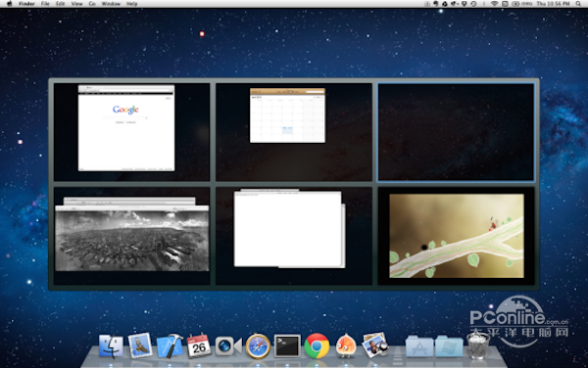The height and width of the screenshot is (368, 588).
Task: Launch Mail stamp icon in dock
Action: click(x=140, y=345)
